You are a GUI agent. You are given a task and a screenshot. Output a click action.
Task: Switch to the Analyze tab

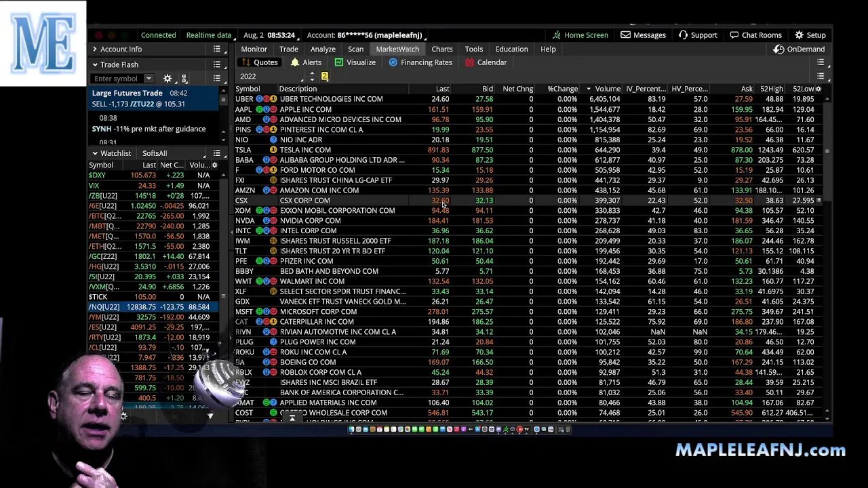click(323, 49)
